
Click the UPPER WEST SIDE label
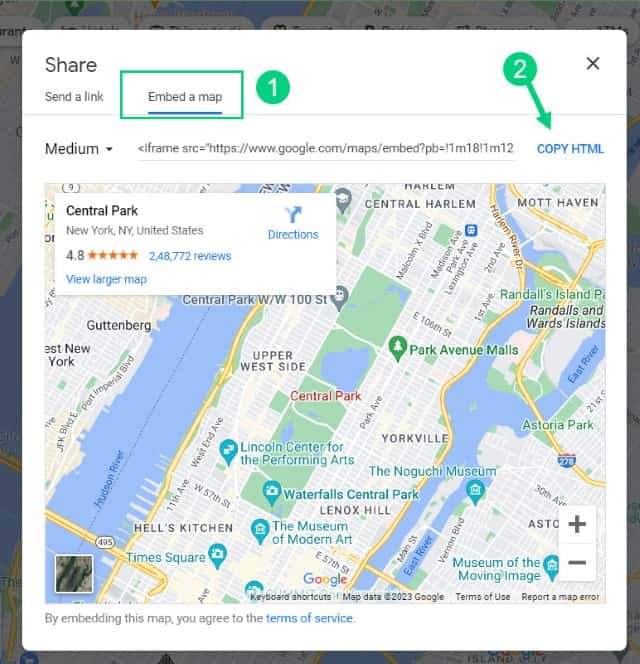tap(273, 361)
